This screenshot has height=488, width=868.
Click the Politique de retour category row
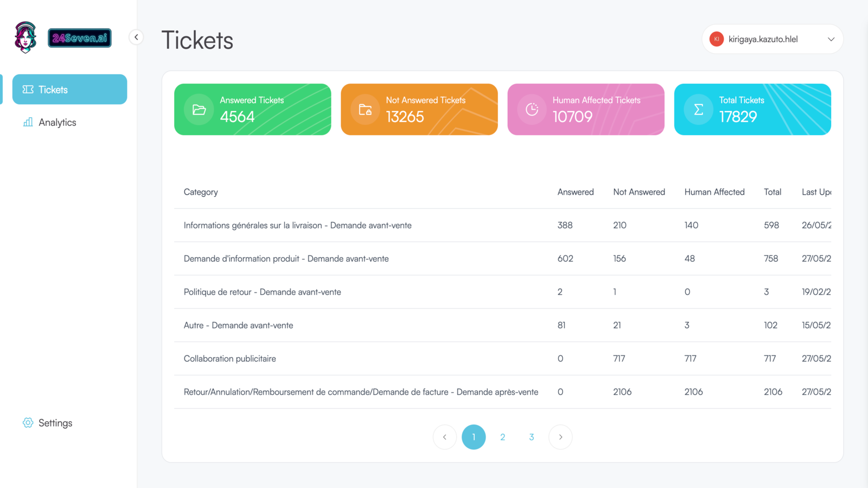click(x=262, y=292)
